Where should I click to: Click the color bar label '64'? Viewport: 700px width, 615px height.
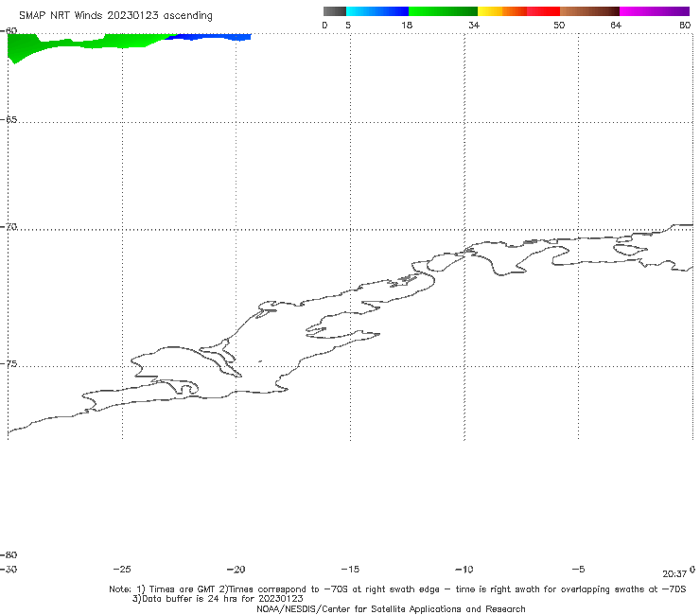click(x=616, y=25)
